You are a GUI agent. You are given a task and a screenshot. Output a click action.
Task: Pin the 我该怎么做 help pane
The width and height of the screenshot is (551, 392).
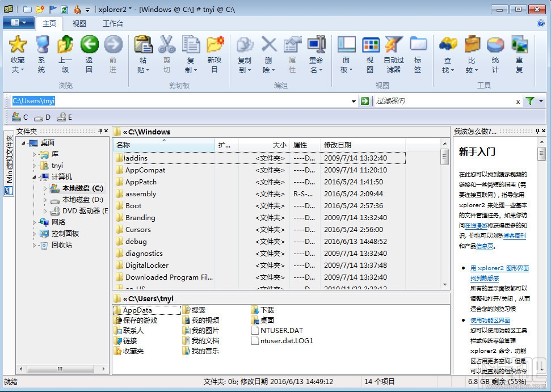[537, 131]
